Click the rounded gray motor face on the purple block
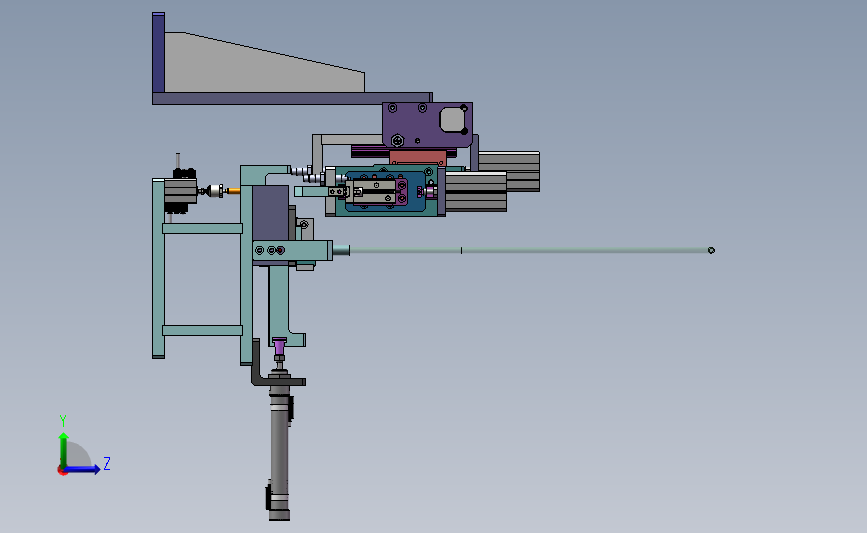Viewport: 867px width, 533px height. (453, 119)
